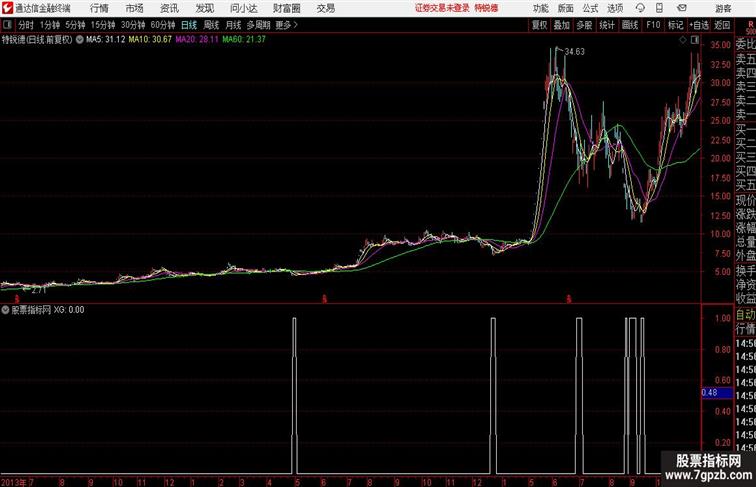Click the 34.63 high price label

(574, 52)
